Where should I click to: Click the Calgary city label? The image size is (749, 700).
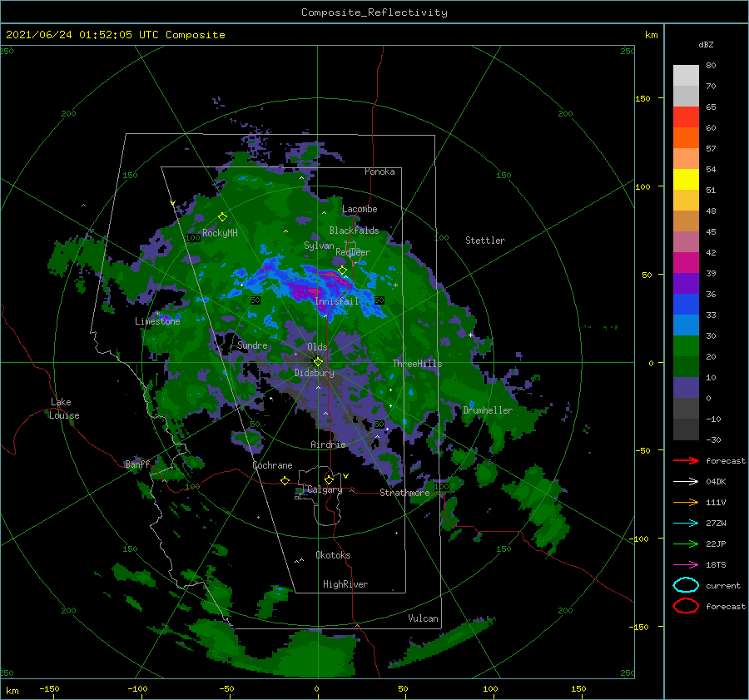(325, 489)
